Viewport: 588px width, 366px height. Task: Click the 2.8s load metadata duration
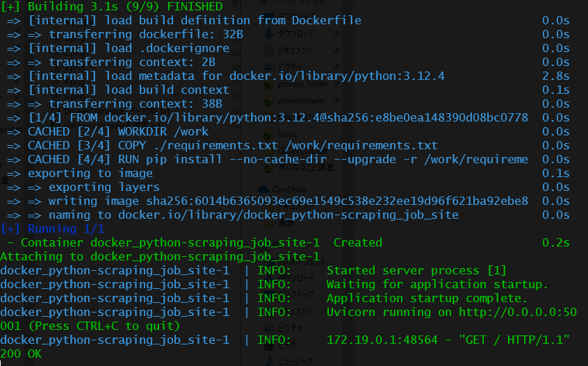pos(556,76)
